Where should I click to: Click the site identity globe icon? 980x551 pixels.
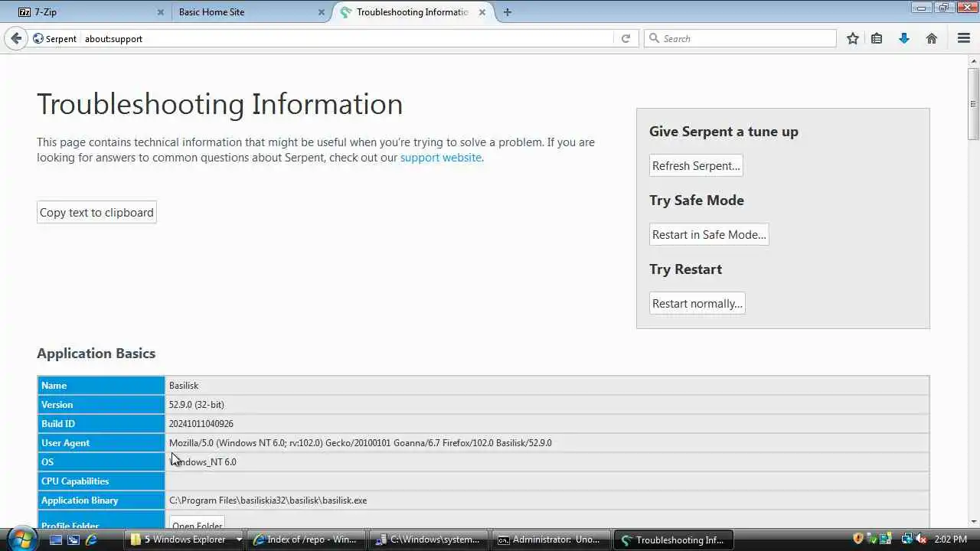(x=38, y=38)
